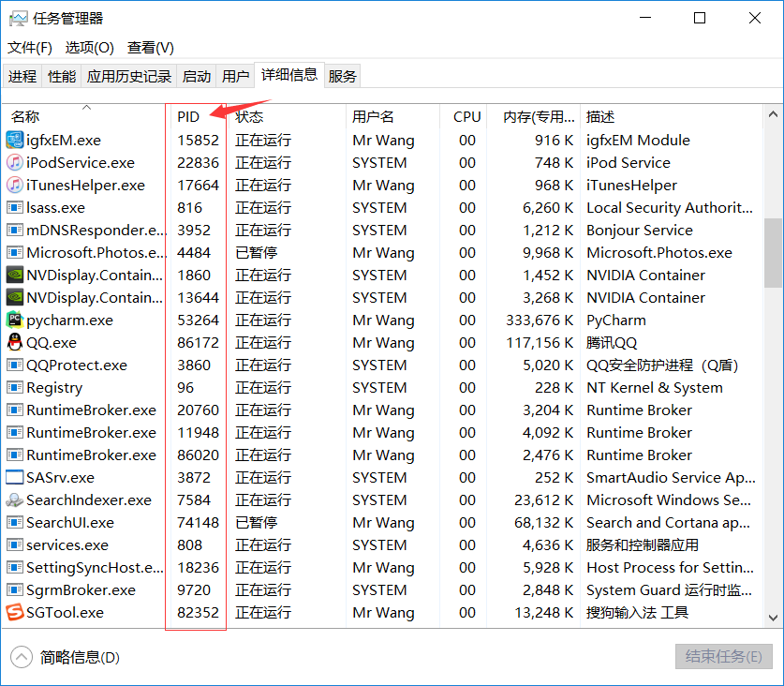Click the 结束任务(E) button
This screenshot has height=686, width=784.
pyautogui.click(x=723, y=656)
